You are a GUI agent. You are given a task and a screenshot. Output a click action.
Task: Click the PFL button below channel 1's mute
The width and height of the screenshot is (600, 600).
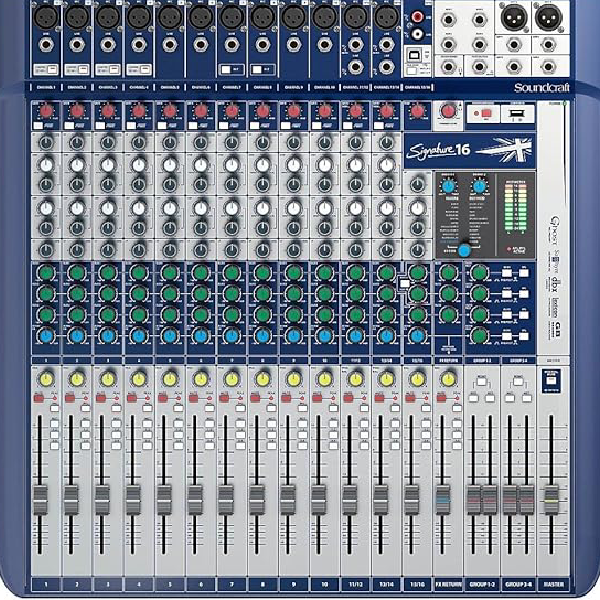(54, 408)
